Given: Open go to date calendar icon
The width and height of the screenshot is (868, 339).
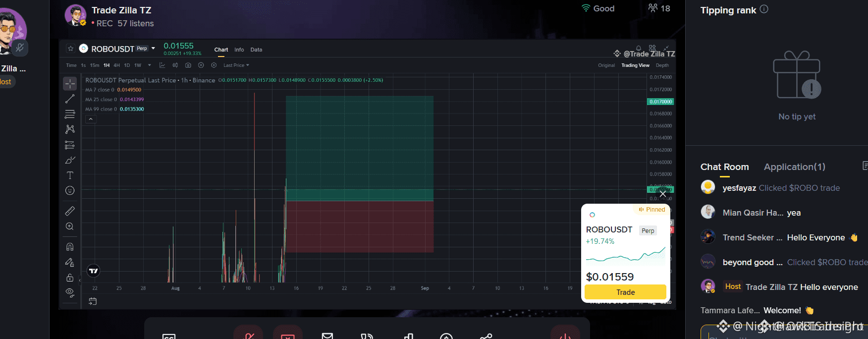Looking at the screenshot, I should (93, 301).
